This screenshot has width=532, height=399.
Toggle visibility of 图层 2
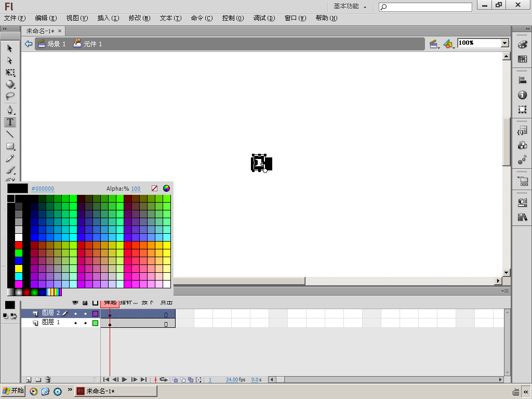(75, 314)
